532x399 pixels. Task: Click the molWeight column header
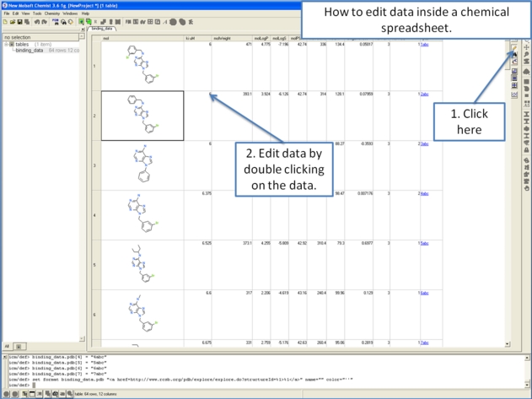point(223,38)
